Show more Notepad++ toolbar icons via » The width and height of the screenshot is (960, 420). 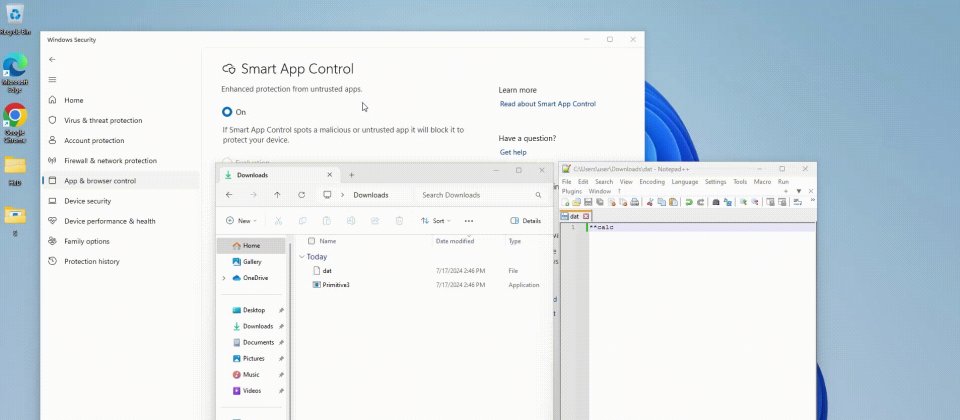click(x=812, y=200)
